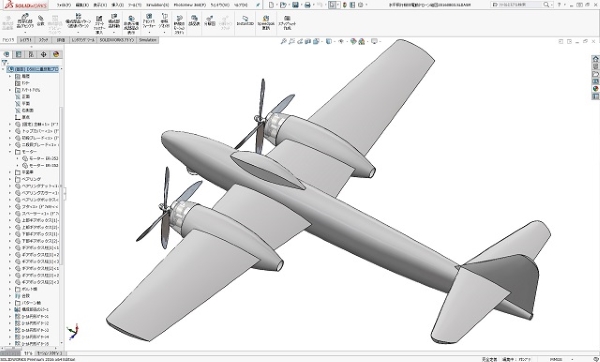Toggle the menu bar pin icon
Viewport: 600px width, 362px height.
pos(258,5)
